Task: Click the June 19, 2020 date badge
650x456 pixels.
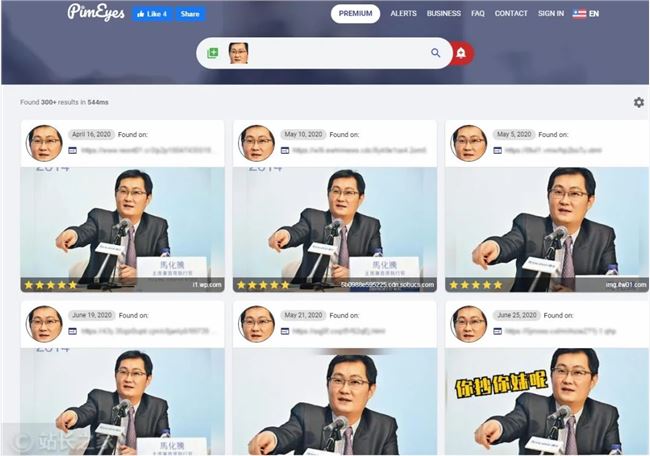Action: pyautogui.click(x=92, y=315)
